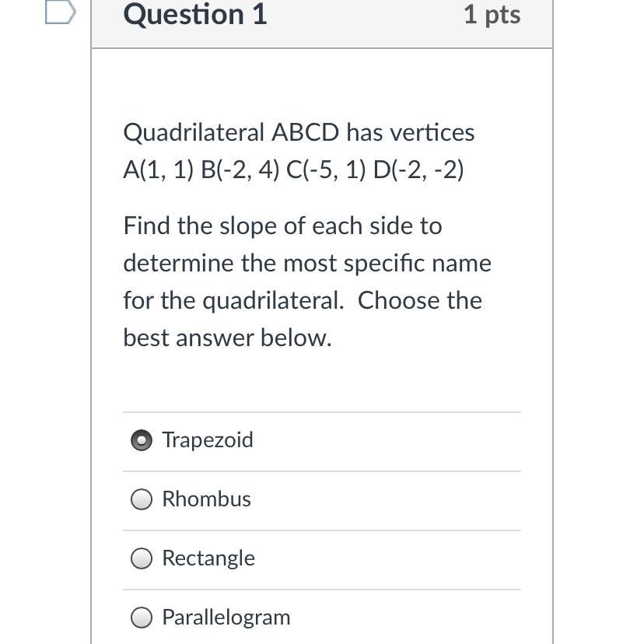This screenshot has width=644, height=644.
Task: Click the "for the quadrilateral. Choose the" line
Action: [303, 301]
